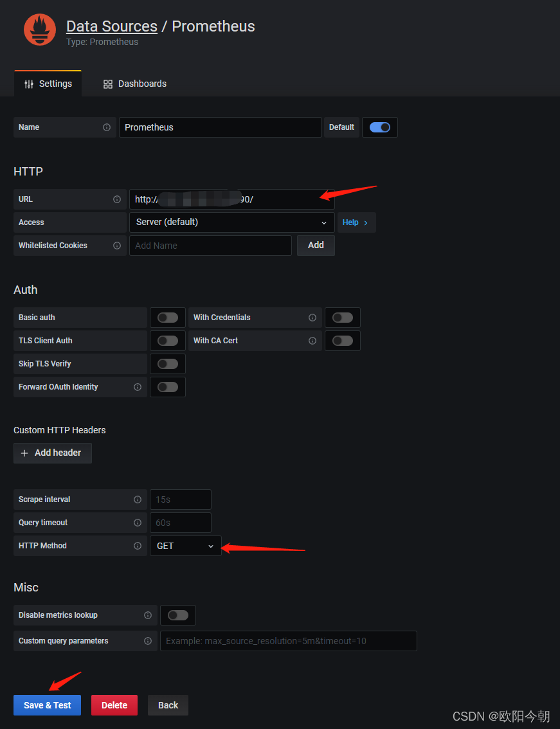Viewport: 560px width, 729px height.
Task: Focus the Whitelisted Cookies Add Name field
Action: pos(210,246)
